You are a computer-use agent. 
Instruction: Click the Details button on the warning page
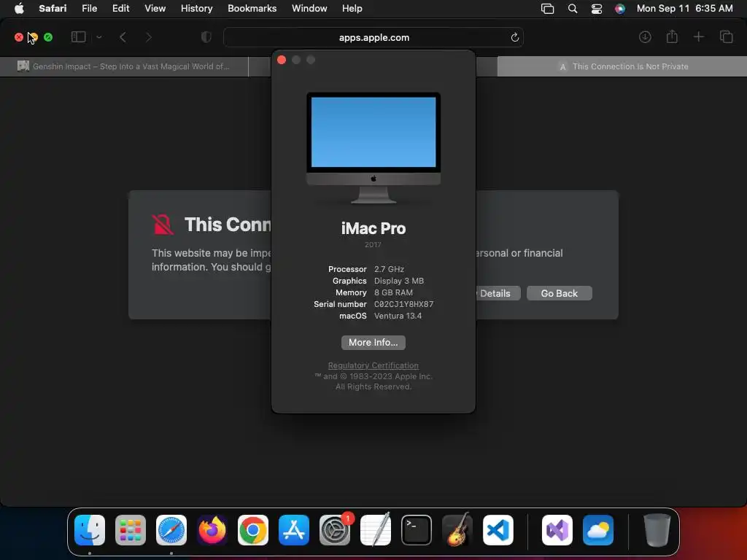498,293
